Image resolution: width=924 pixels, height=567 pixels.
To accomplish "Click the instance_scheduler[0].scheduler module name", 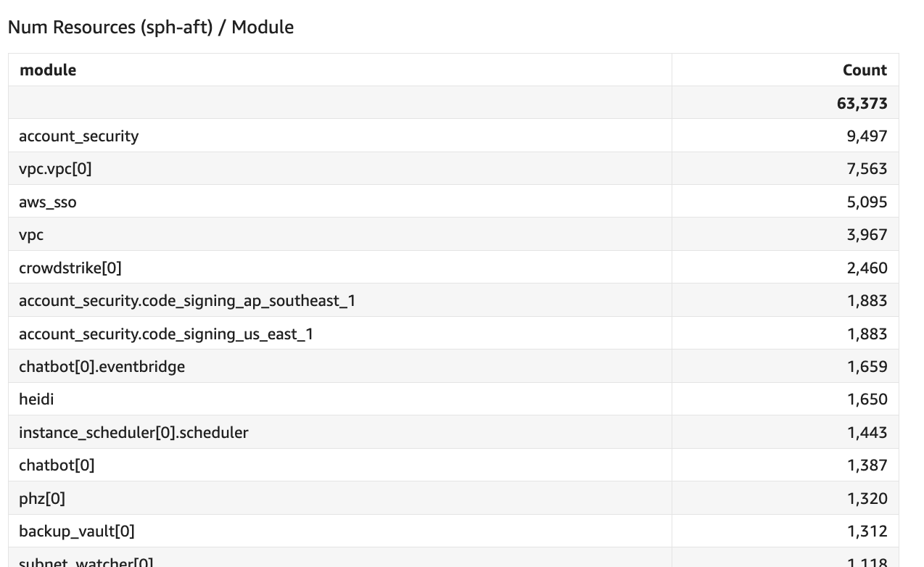I will [x=133, y=433].
